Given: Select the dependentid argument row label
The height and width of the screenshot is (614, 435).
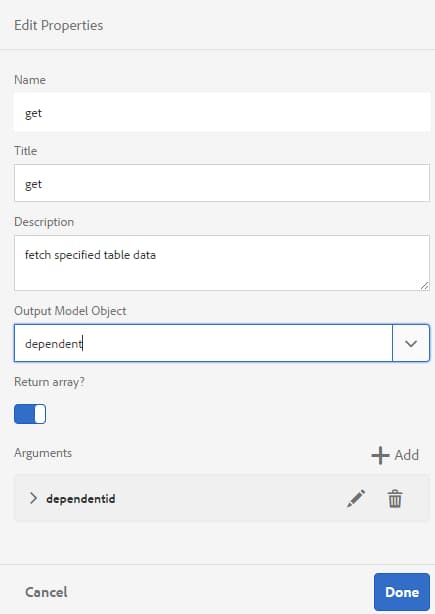Looking at the screenshot, I should pyautogui.click(x=81, y=498).
